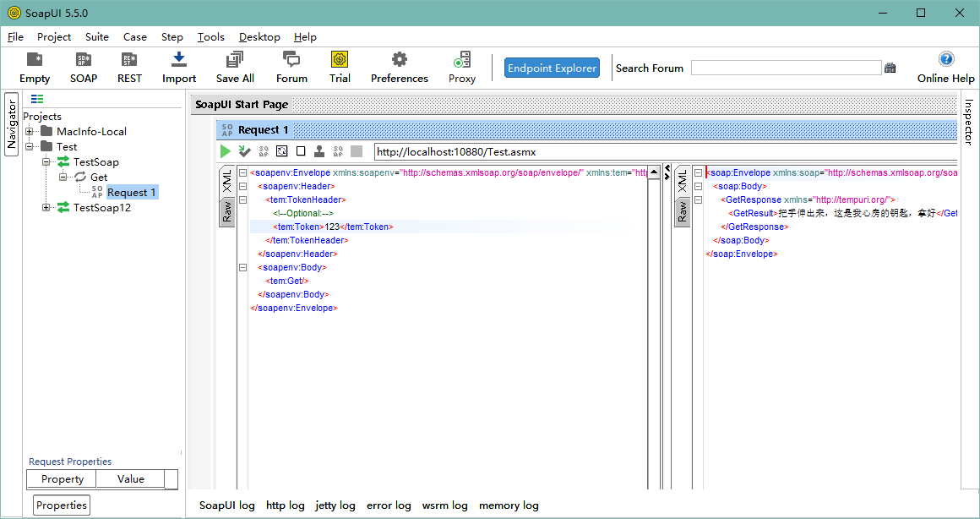The image size is (980, 519).
Task: Show the jetty log
Action: pyautogui.click(x=335, y=505)
